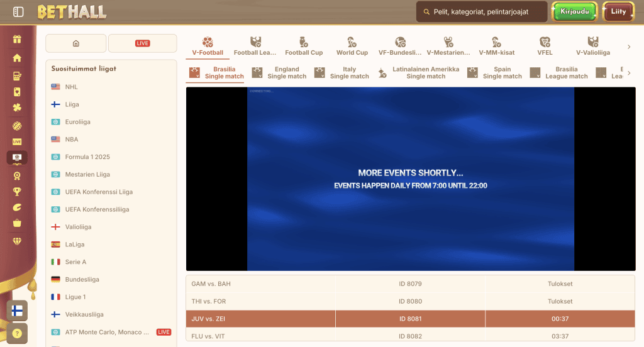The image size is (644, 347).
Task: Open Mestarien Liiga league
Action: tap(111, 175)
